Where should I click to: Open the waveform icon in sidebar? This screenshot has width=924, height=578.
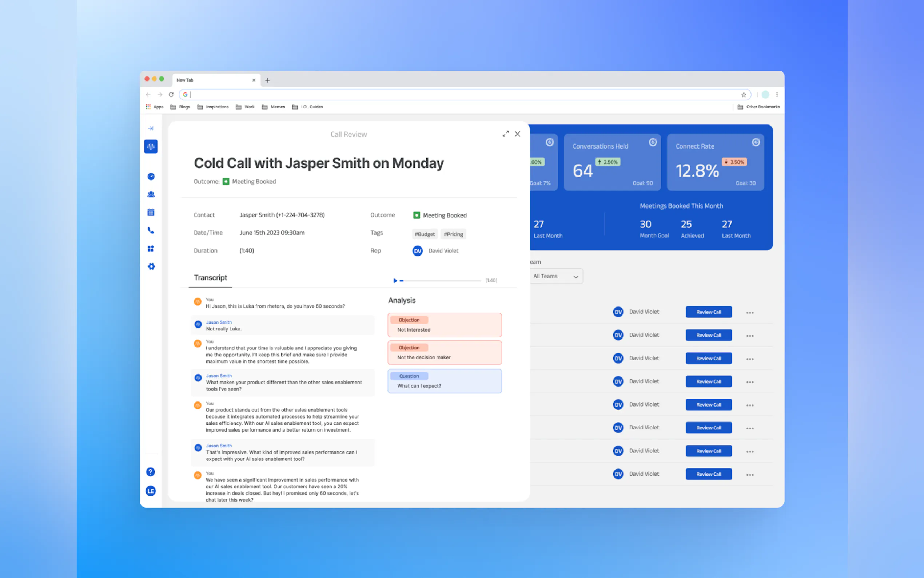tap(151, 146)
